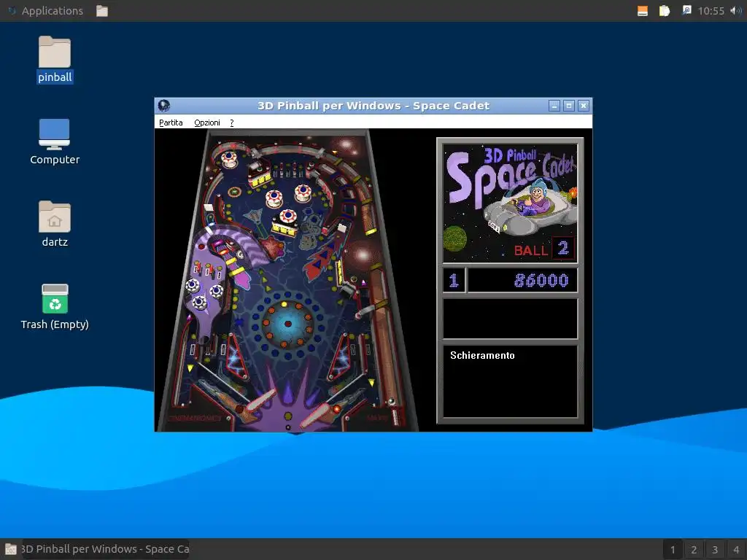The width and height of the screenshot is (747, 560).
Task: Switch to workspace 1
Action: coord(673,550)
